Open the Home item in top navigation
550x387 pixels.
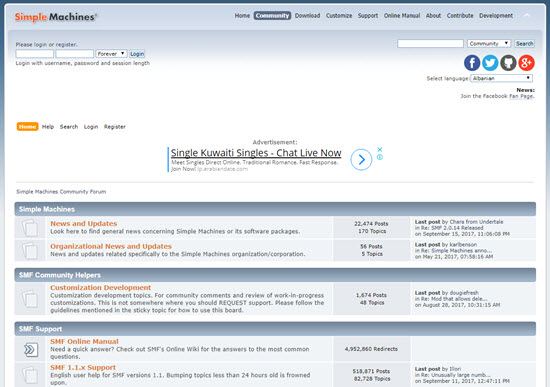[x=242, y=16]
